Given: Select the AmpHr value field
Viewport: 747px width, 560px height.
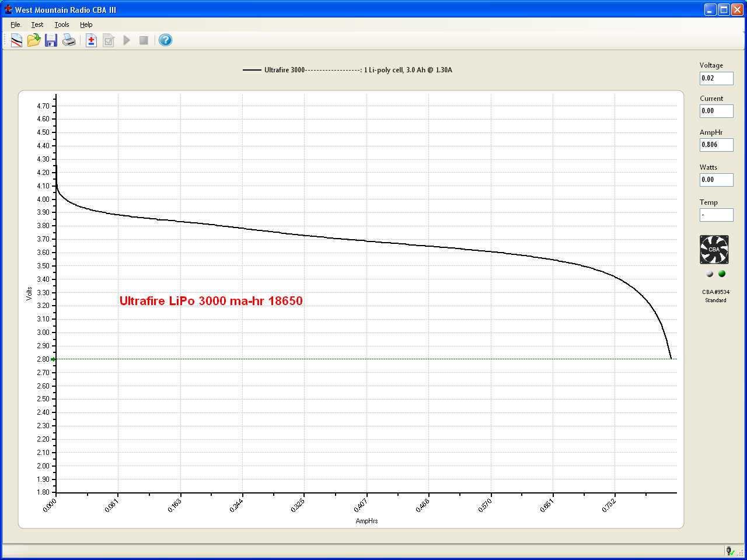Looking at the screenshot, I should [716, 145].
